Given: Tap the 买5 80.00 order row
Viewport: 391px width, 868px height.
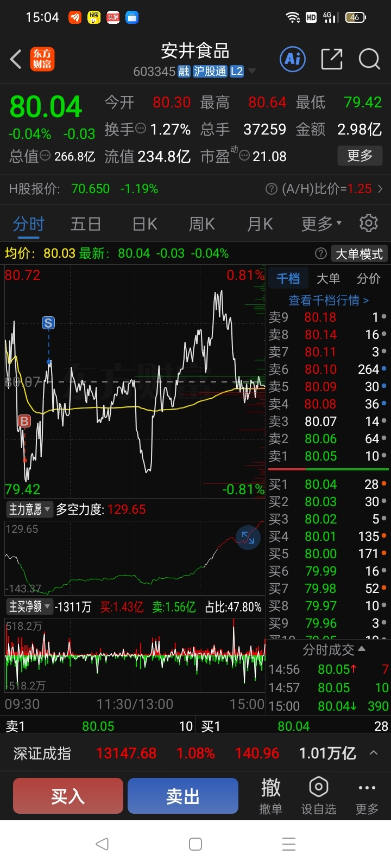Looking at the screenshot, I should [328, 554].
